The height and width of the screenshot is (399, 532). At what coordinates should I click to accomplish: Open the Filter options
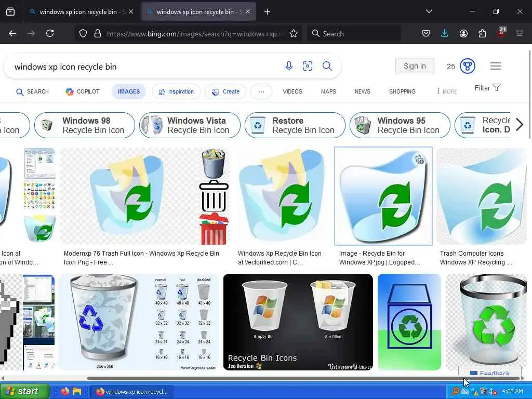pyautogui.click(x=487, y=88)
